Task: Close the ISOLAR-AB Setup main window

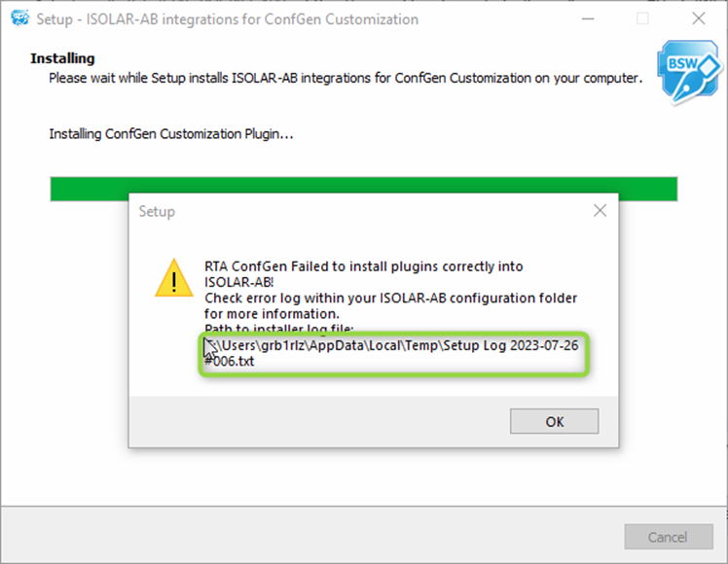Action: click(698, 19)
